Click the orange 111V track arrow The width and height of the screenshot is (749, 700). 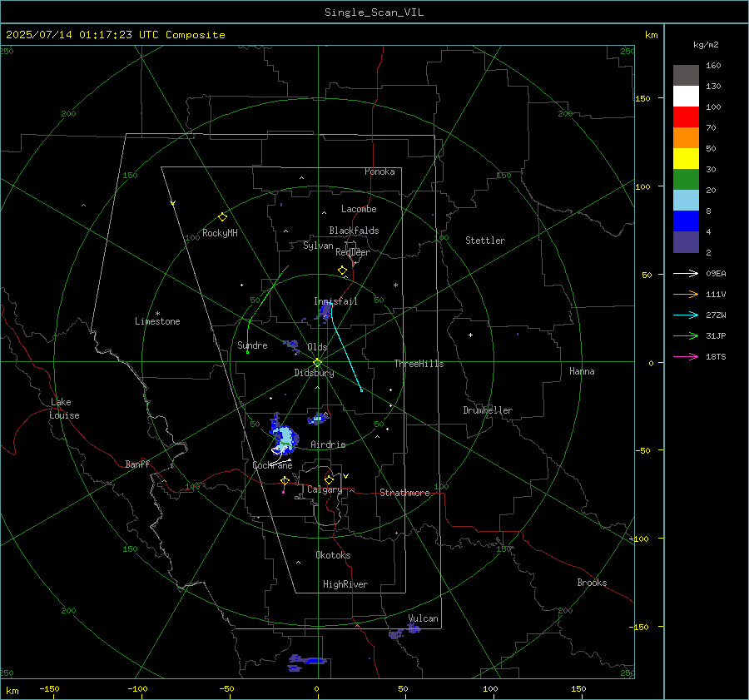click(x=686, y=295)
